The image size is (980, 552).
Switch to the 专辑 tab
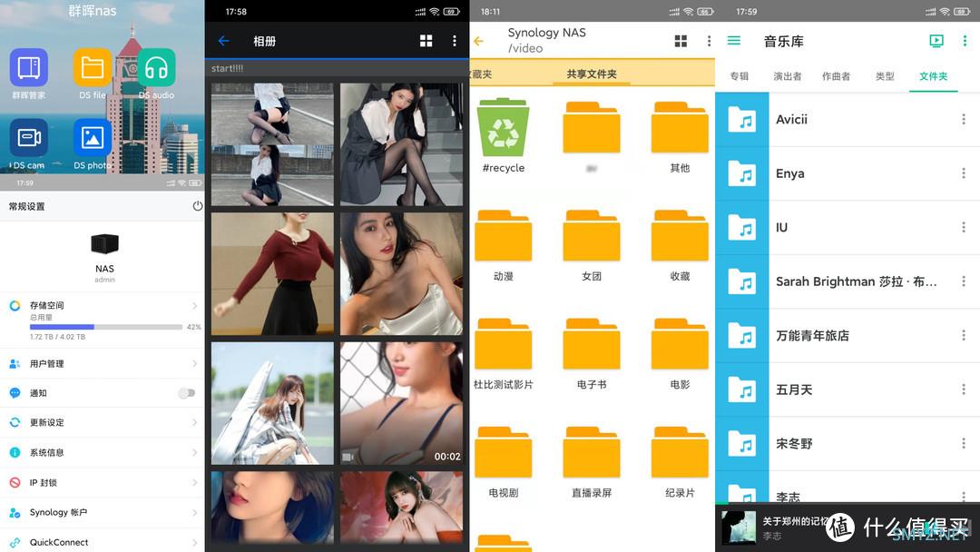pyautogui.click(x=740, y=76)
